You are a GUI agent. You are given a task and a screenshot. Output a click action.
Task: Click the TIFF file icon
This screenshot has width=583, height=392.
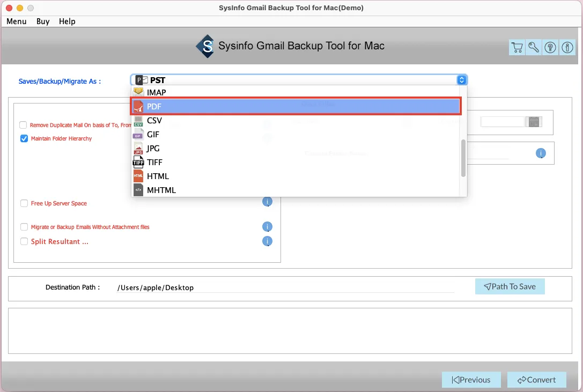point(138,162)
